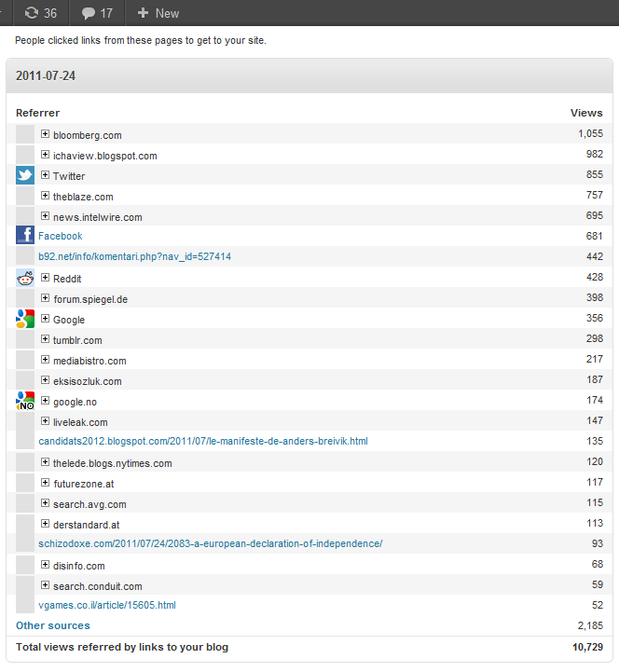
Task: Click the Reddit alien icon
Action: coord(25,278)
